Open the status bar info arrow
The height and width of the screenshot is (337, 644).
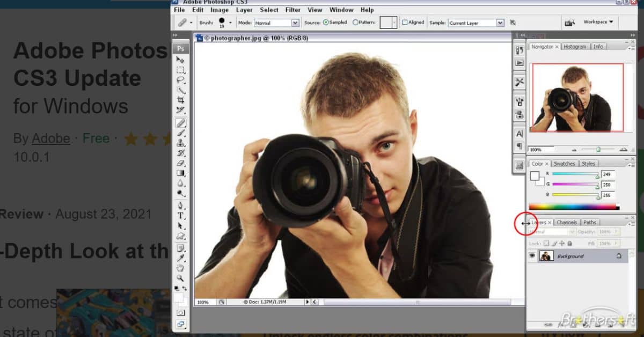click(x=308, y=302)
